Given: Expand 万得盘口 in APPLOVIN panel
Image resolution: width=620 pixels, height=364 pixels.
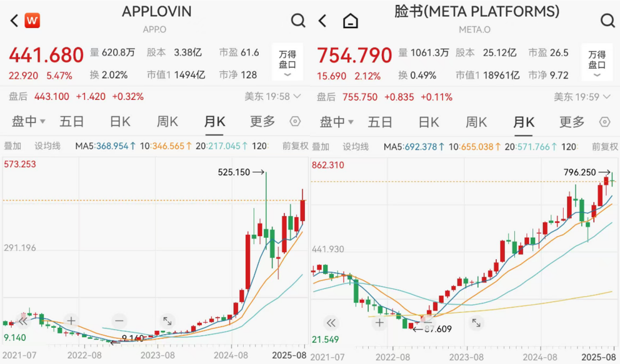Looking at the screenshot, I should 287,63.
